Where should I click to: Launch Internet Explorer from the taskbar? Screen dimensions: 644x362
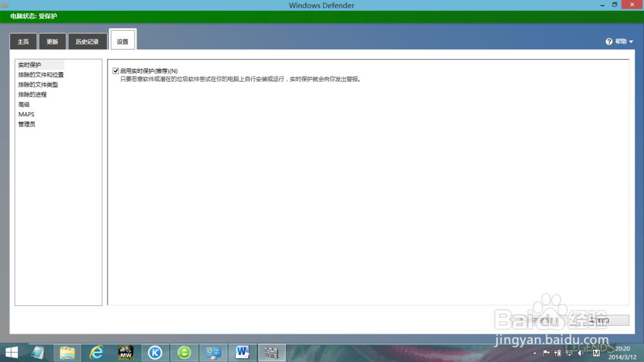coord(97,352)
